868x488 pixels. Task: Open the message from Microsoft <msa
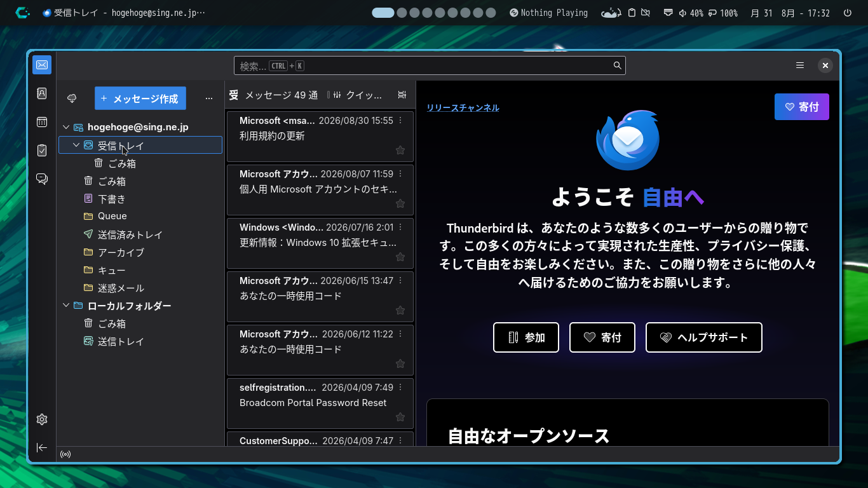coord(320,136)
